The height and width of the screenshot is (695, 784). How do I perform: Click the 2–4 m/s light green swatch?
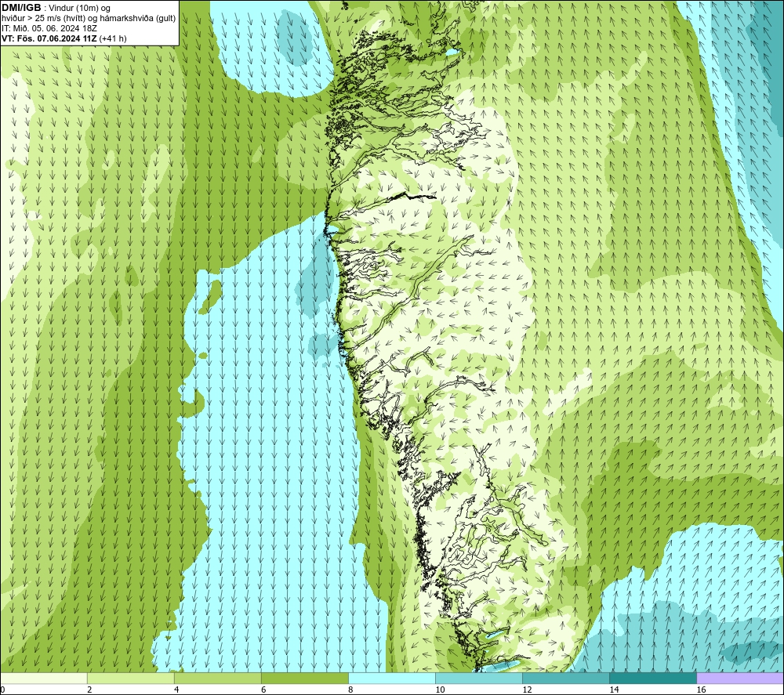[131, 678]
